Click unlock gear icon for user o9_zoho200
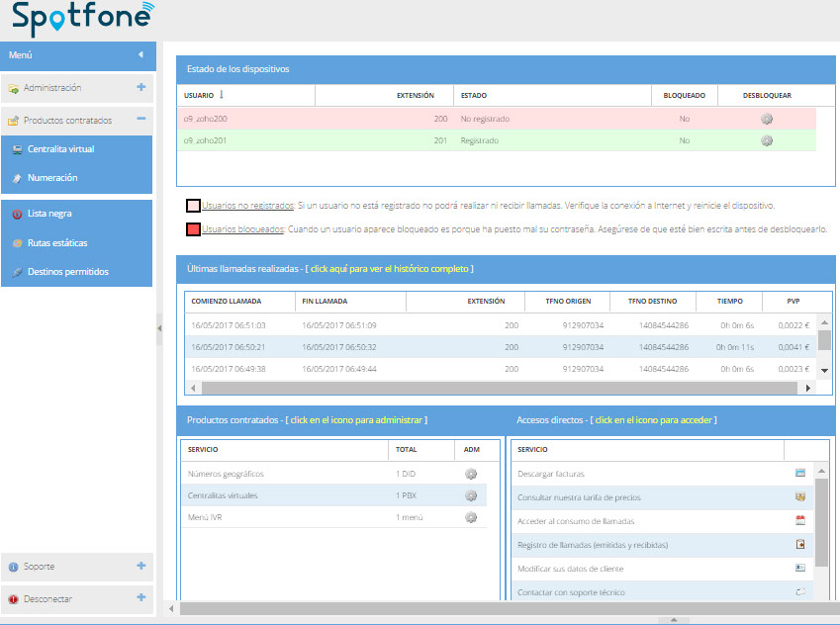The width and height of the screenshot is (840, 625). (x=766, y=119)
